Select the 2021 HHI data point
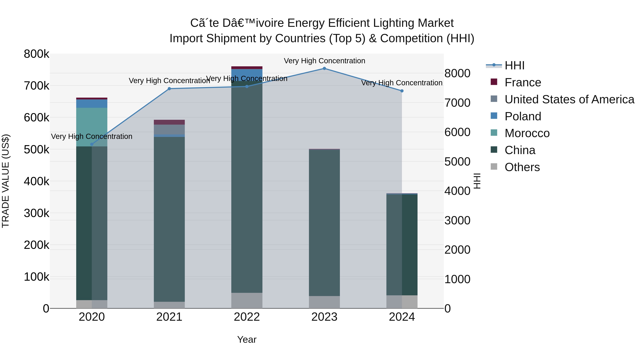The image size is (644, 362). click(169, 89)
